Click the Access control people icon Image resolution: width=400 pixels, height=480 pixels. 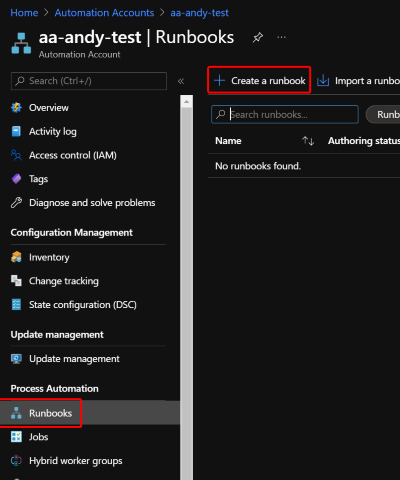pyautogui.click(x=16, y=155)
